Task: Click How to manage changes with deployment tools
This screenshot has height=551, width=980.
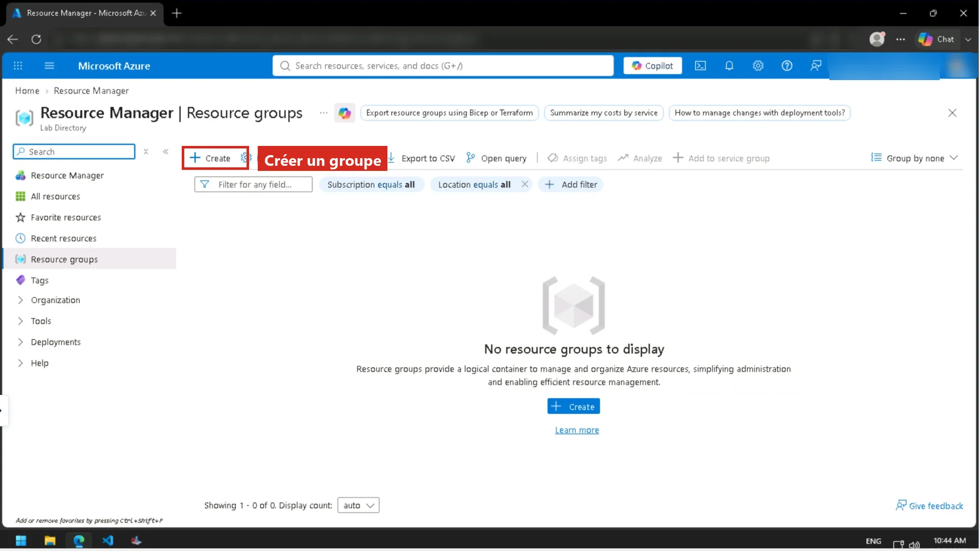Action: coord(759,113)
